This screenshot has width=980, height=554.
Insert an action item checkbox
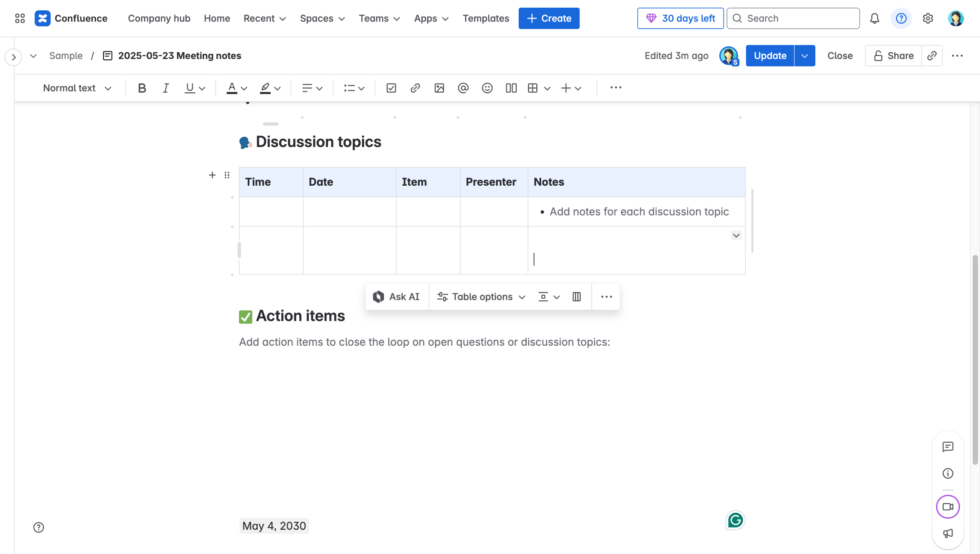tap(391, 88)
